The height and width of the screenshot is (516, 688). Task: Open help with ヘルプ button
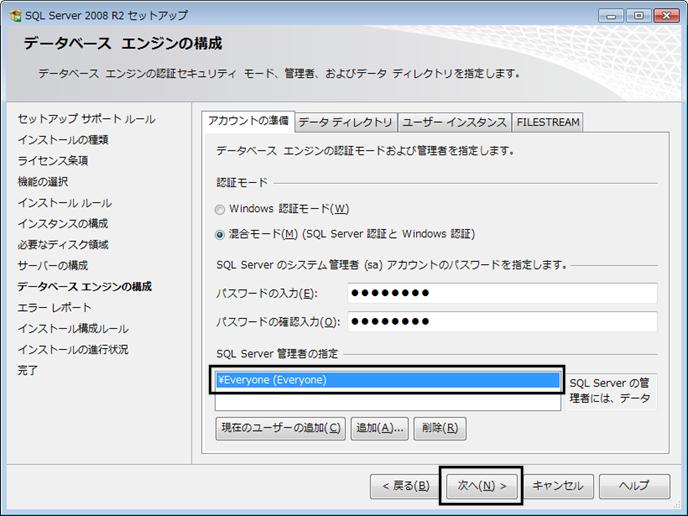[x=634, y=486]
